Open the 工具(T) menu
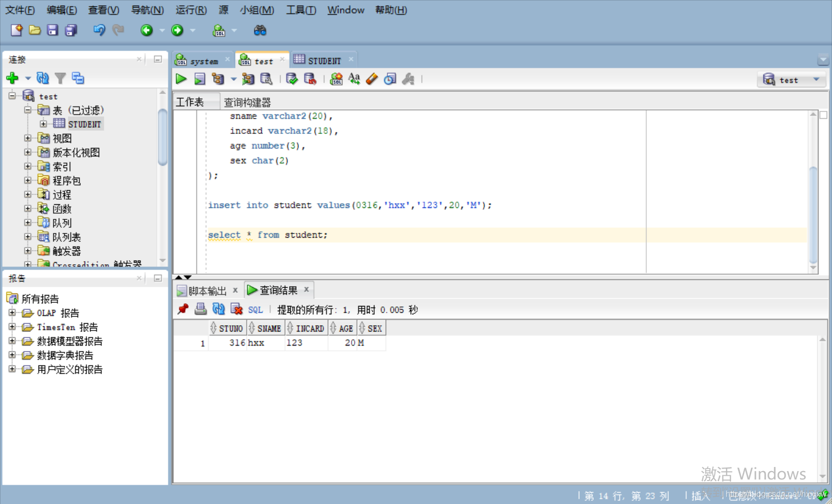 [301, 10]
